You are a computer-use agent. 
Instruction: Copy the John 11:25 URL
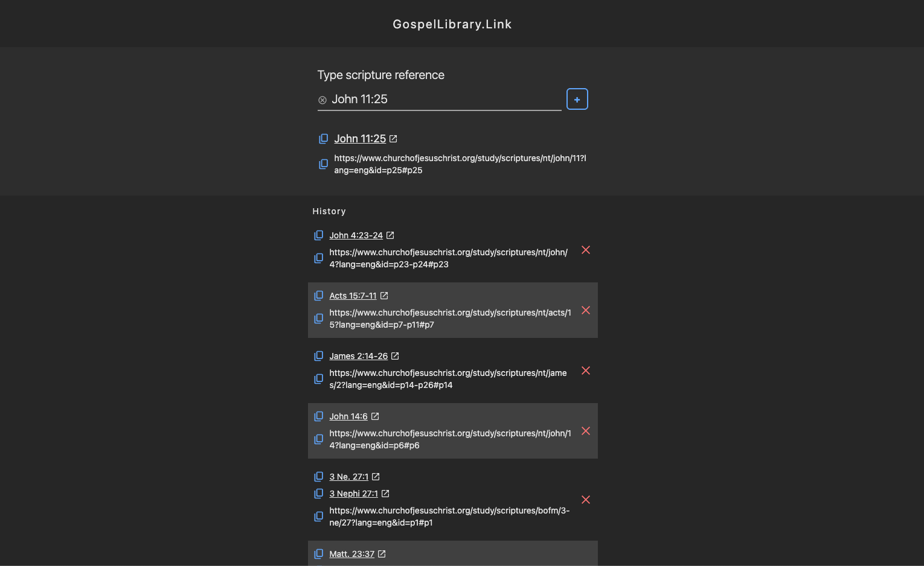(324, 164)
